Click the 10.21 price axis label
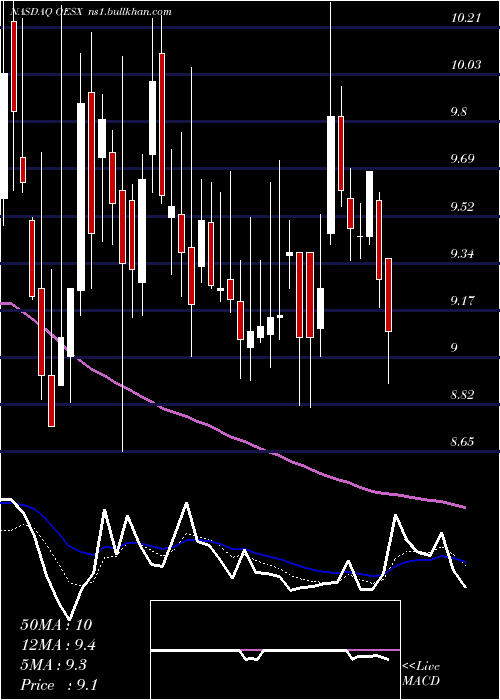 (466, 19)
